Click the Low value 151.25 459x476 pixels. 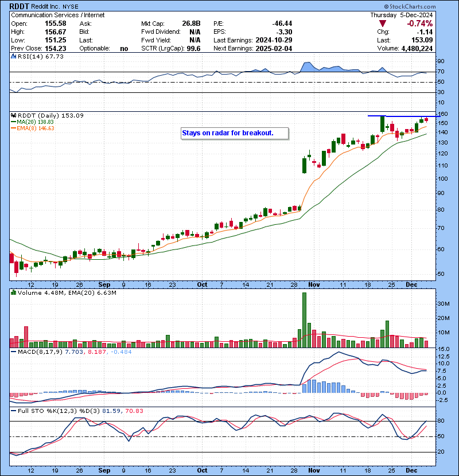tap(55, 40)
